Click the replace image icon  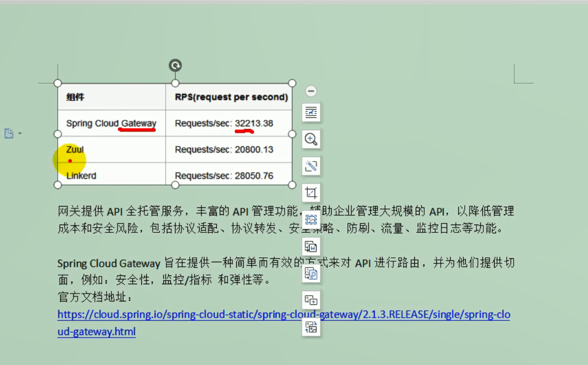(311, 327)
